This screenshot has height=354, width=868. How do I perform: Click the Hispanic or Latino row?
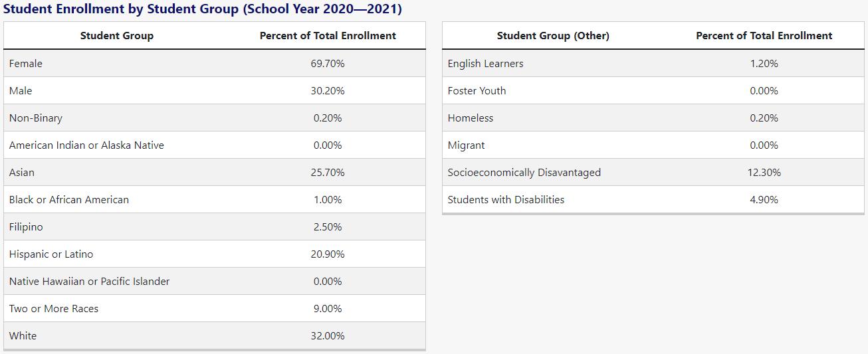[x=215, y=254]
